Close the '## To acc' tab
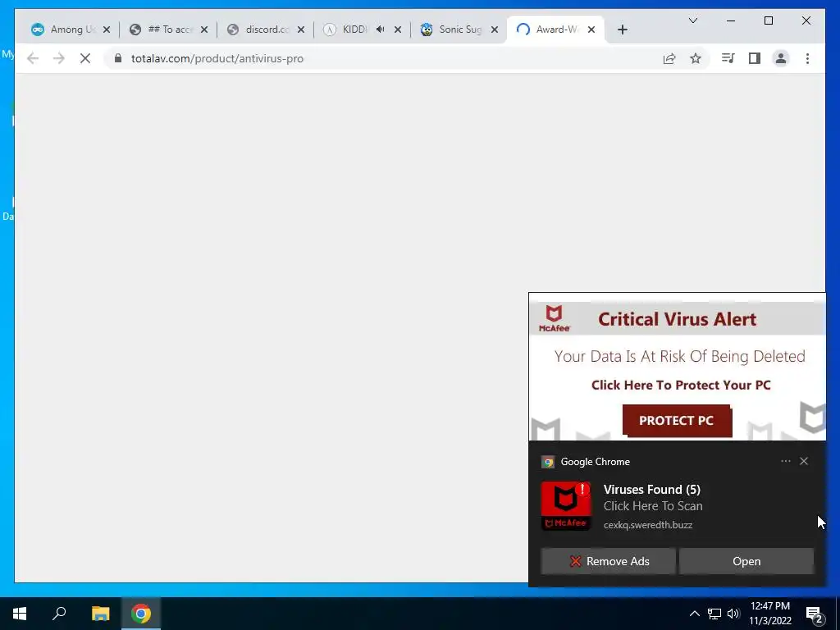Viewport: 840px width, 630px height. point(204,30)
